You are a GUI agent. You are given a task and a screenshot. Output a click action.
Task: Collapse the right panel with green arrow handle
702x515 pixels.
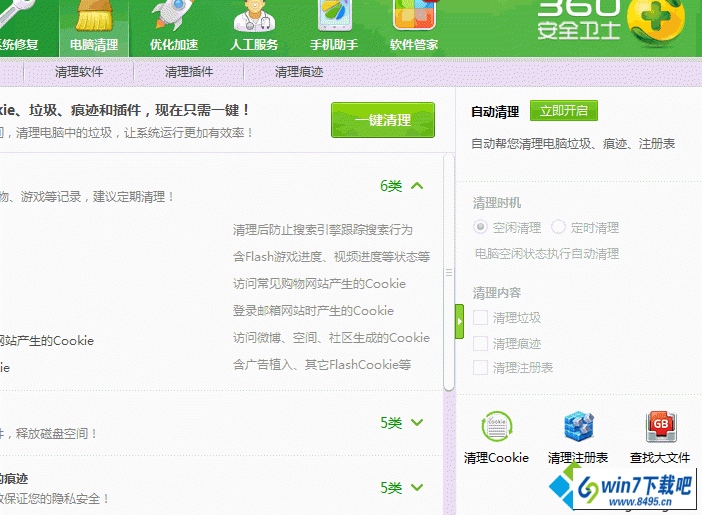459,322
